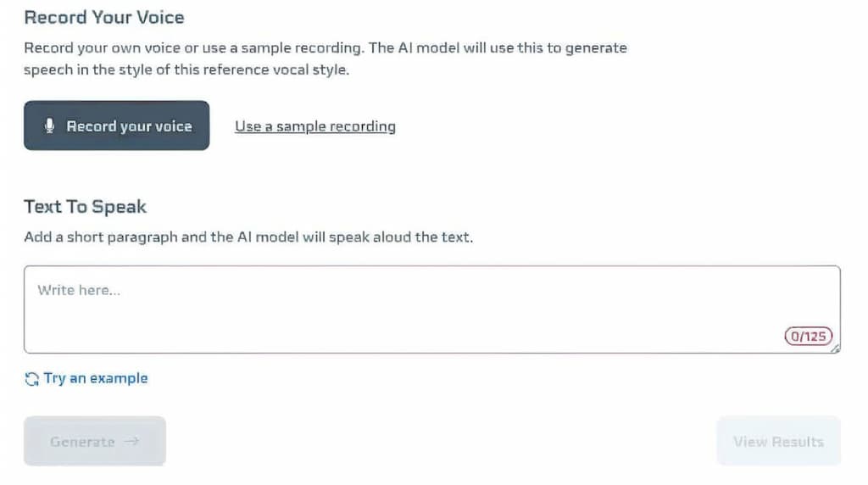Click the 'Add a short paragraph' description
The height and width of the screenshot is (485, 868).
tap(248, 237)
